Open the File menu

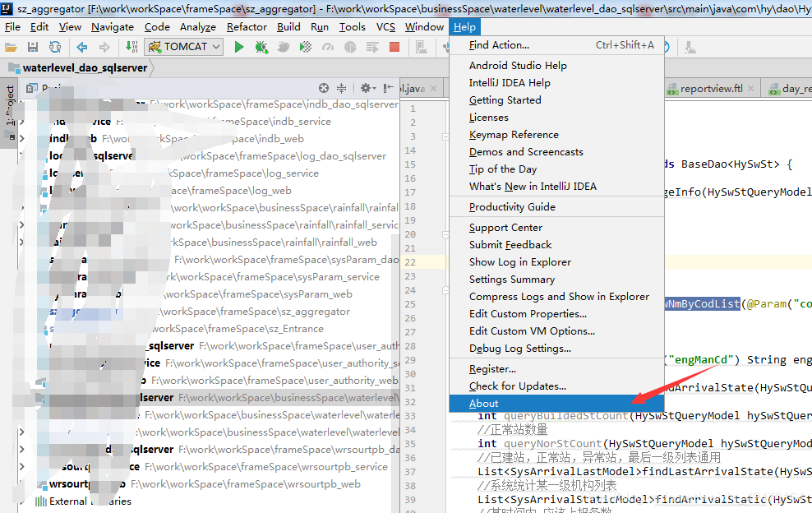coord(12,27)
